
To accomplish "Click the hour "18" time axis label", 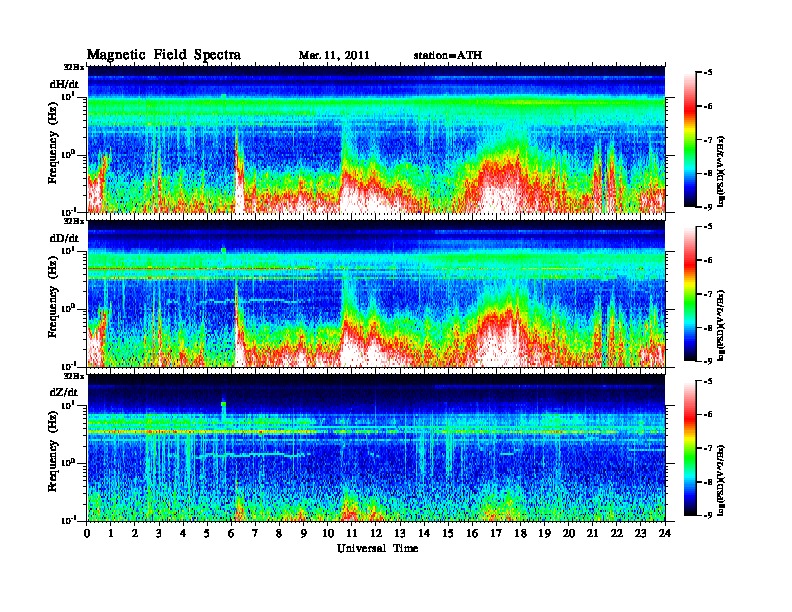I will tap(520, 533).
